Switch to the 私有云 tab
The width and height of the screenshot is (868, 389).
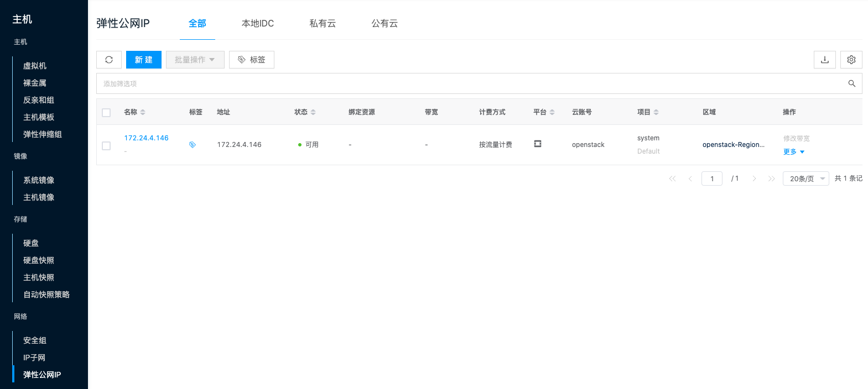click(323, 23)
